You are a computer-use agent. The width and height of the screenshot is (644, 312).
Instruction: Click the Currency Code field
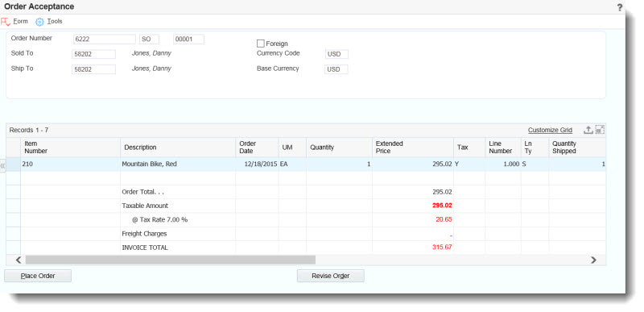pos(336,54)
